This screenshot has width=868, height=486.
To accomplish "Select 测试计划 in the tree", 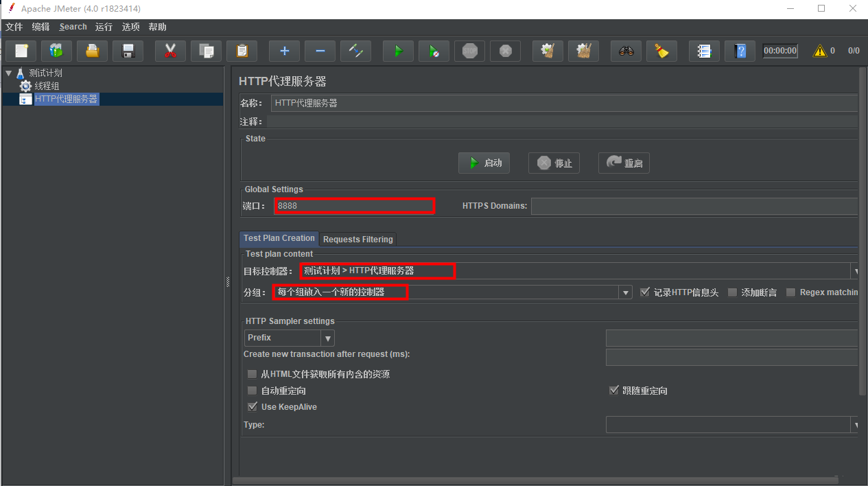I will tap(46, 73).
